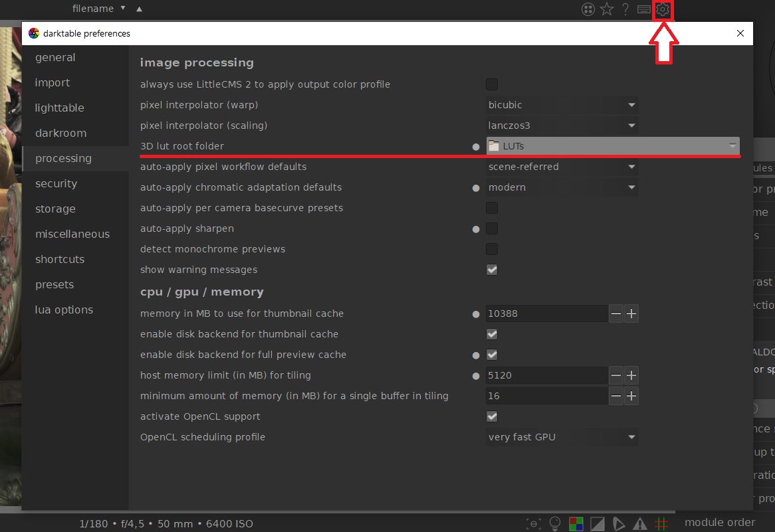Open miscellaneous preferences tab
This screenshot has width=775, height=532.
(76, 234)
